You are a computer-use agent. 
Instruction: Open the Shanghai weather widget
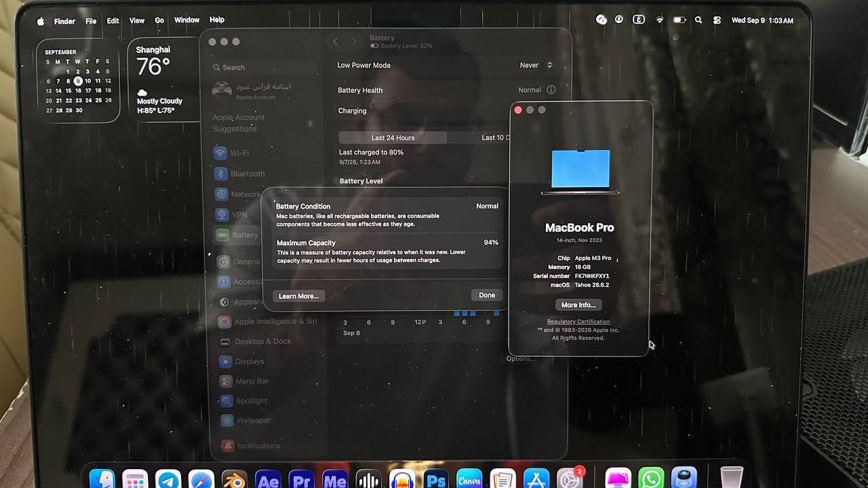click(x=163, y=79)
